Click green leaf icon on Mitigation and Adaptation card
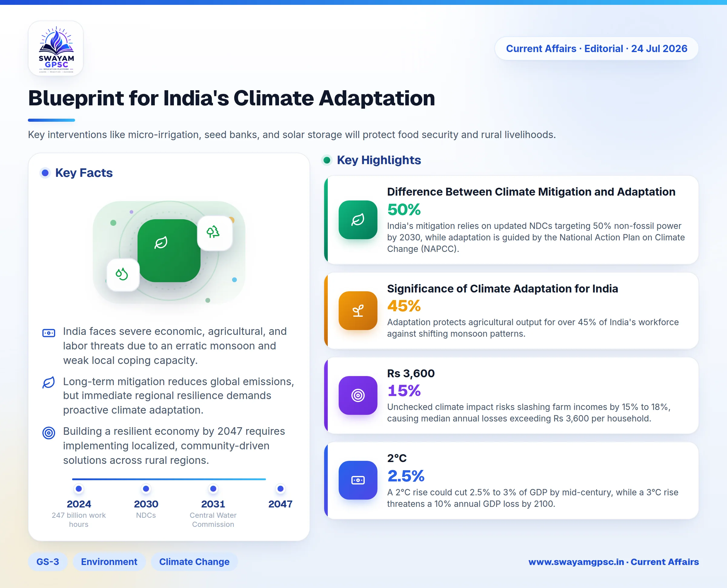 (358, 220)
